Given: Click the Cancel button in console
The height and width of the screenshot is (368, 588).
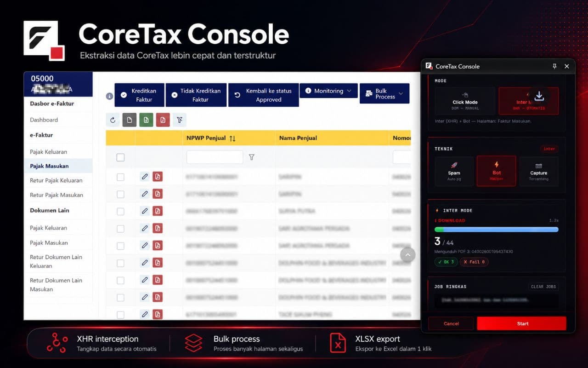Looking at the screenshot, I should pyautogui.click(x=451, y=323).
